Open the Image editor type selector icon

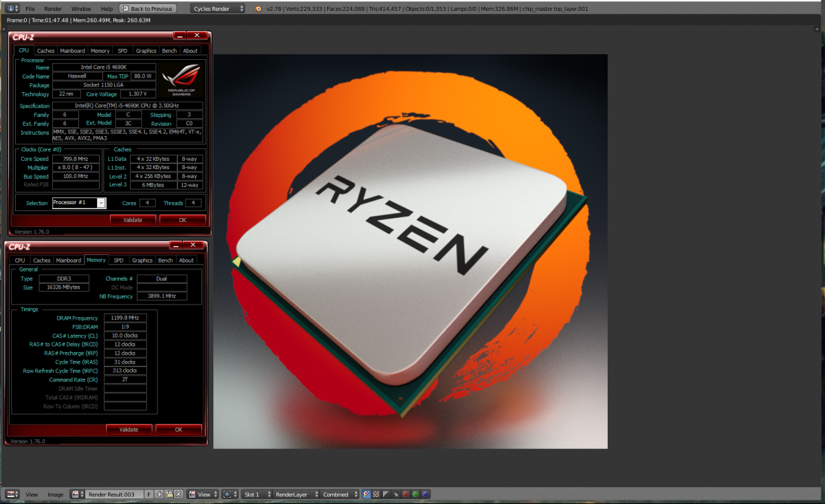11,494
